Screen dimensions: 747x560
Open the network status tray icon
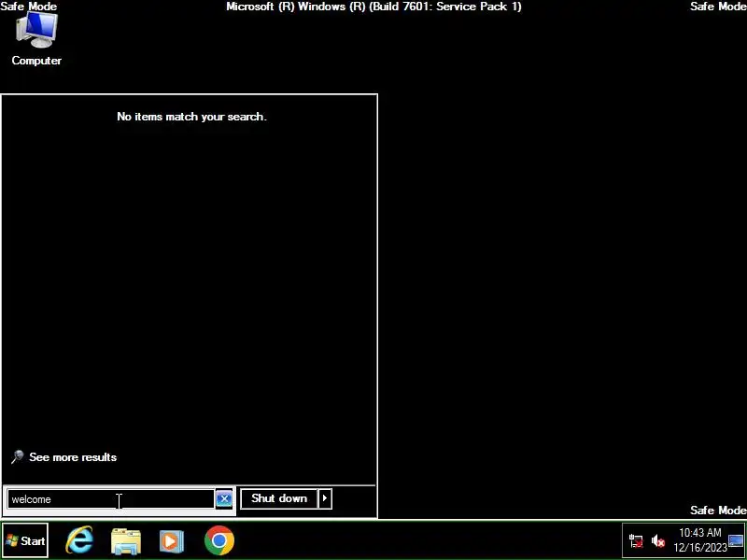(636, 541)
